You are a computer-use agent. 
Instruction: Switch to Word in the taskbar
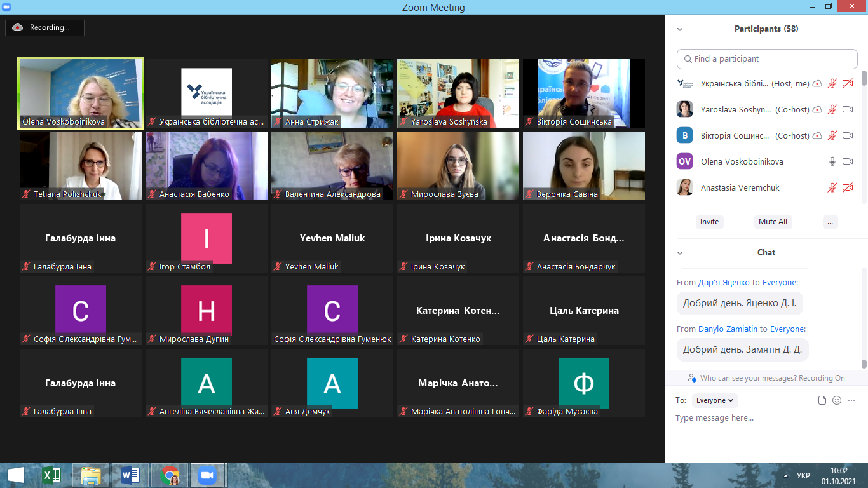pyautogui.click(x=130, y=475)
